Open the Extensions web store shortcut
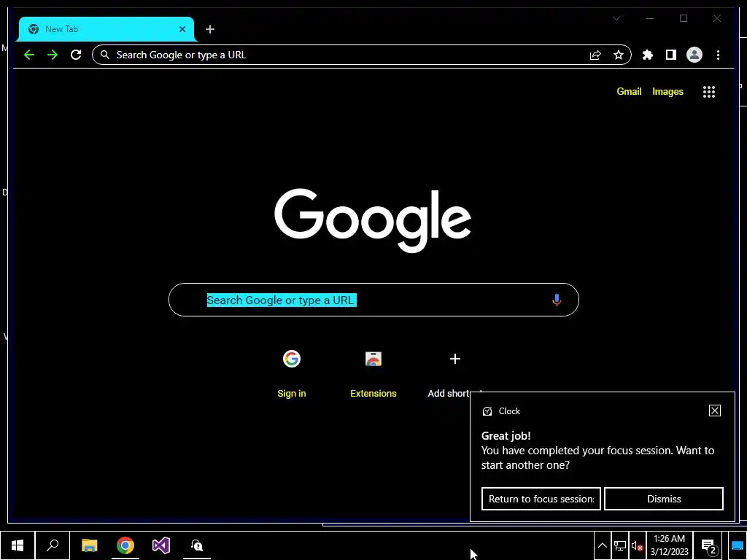The width and height of the screenshot is (747, 560). (373, 373)
